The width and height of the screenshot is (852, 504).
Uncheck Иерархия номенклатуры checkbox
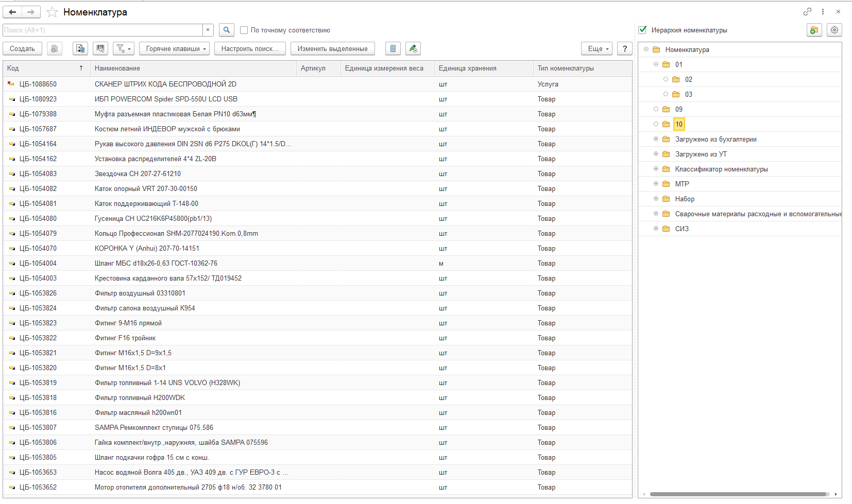tap(642, 30)
